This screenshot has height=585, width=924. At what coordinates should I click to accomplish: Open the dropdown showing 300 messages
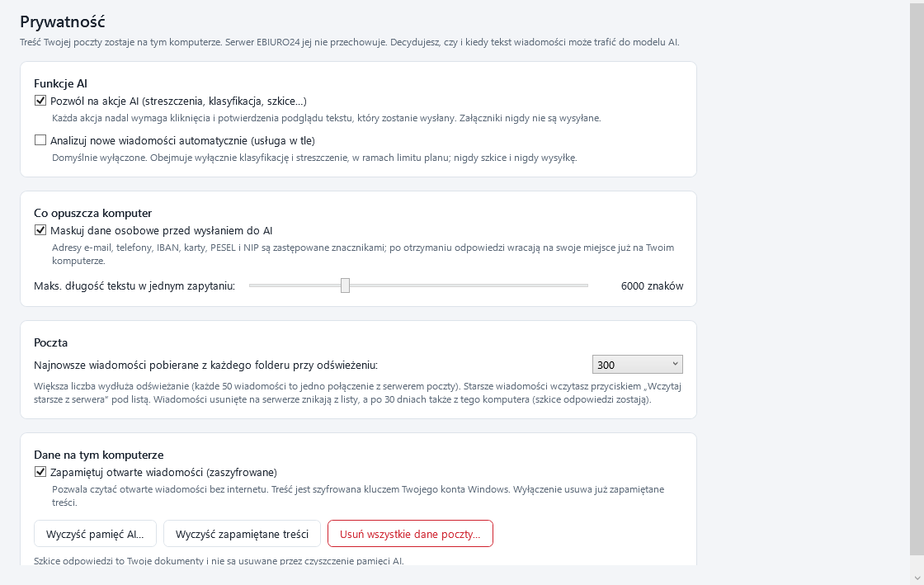point(637,365)
